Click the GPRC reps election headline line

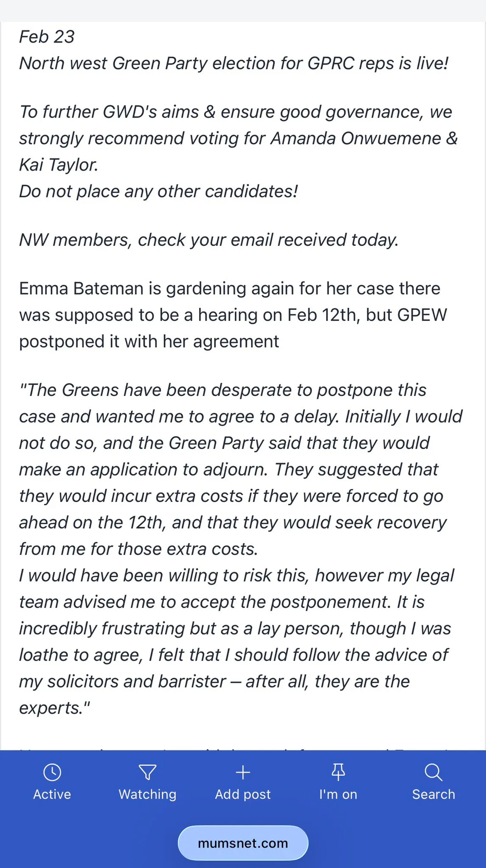point(234,63)
